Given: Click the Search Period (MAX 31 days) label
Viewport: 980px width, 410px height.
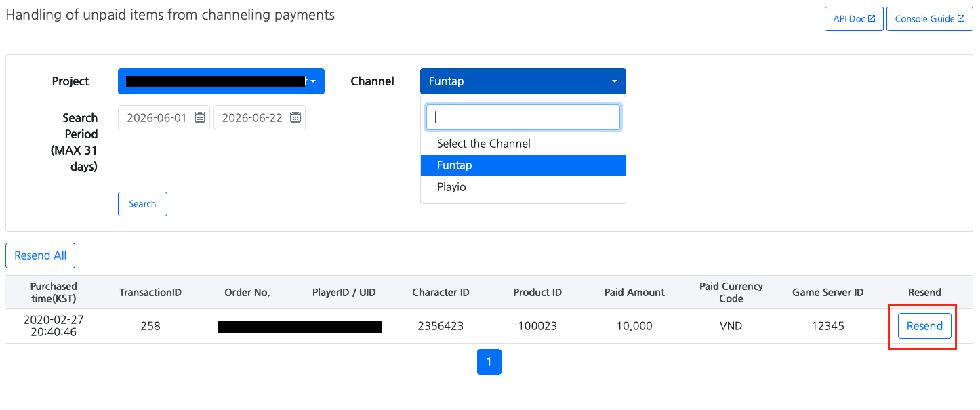Looking at the screenshot, I should click(75, 142).
